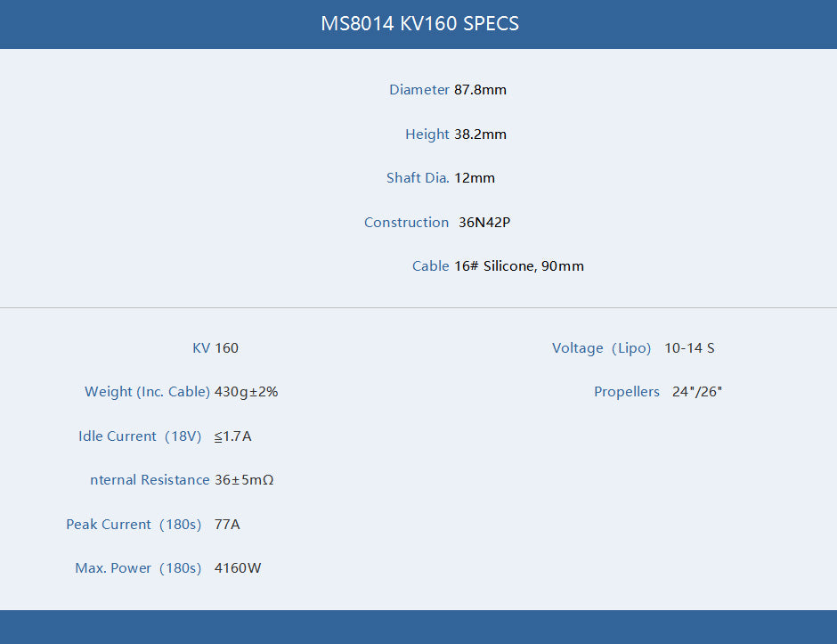Select the 12mm shaft diameter value

[475, 178]
